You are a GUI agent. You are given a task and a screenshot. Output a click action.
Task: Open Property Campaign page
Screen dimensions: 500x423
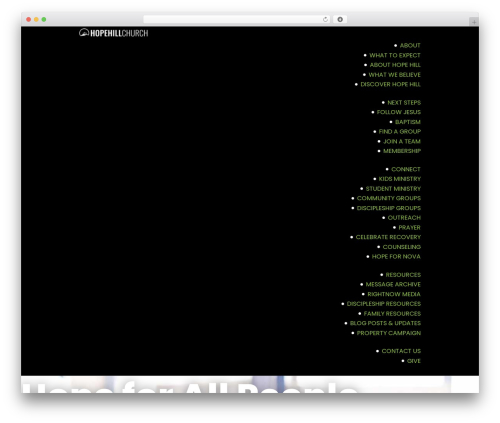pos(389,333)
